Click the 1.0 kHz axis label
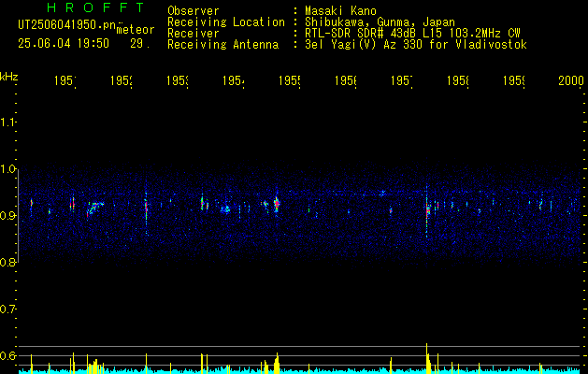This screenshot has height=374, width=588. tap(8, 169)
